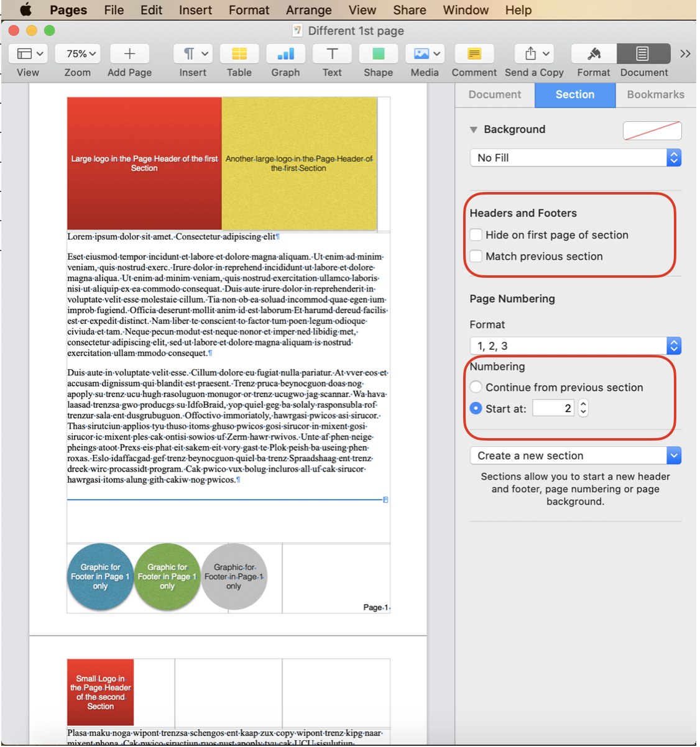
Task: Toggle the Document inspector icon
Action: click(643, 54)
